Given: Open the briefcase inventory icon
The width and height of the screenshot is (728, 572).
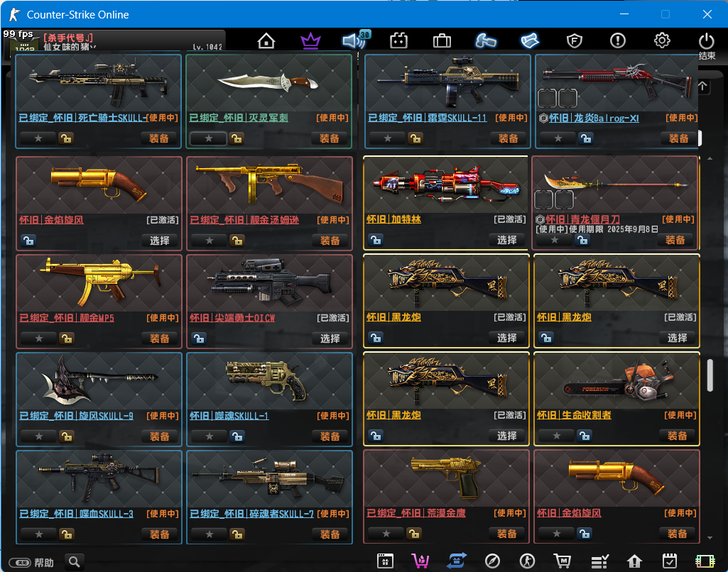Looking at the screenshot, I should tap(442, 41).
